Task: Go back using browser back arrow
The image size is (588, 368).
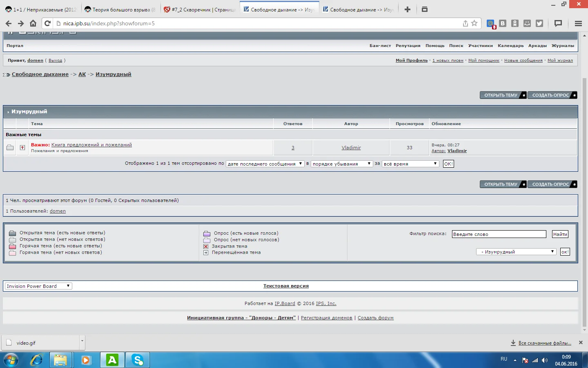Action: point(9,23)
